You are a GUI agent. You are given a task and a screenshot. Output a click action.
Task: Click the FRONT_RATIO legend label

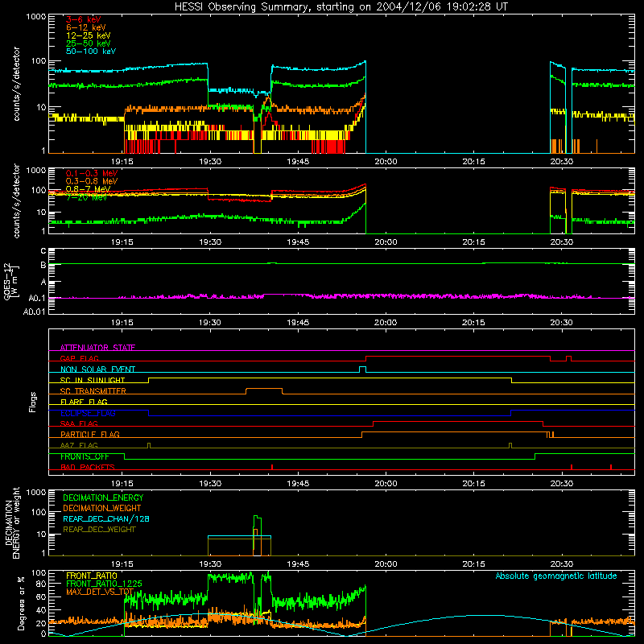point(92,576)
